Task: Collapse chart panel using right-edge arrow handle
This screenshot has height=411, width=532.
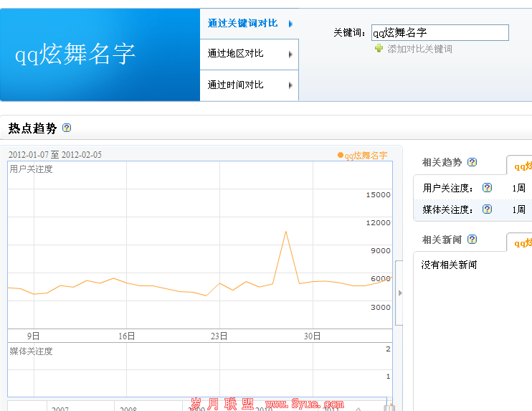Action: [x=399, y=293]
